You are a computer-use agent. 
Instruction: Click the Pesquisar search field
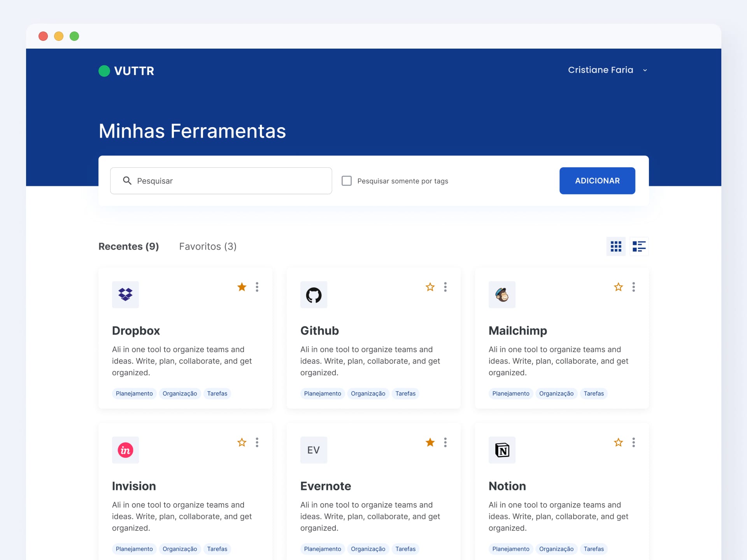pyautogui.click(x=221, y=181)
